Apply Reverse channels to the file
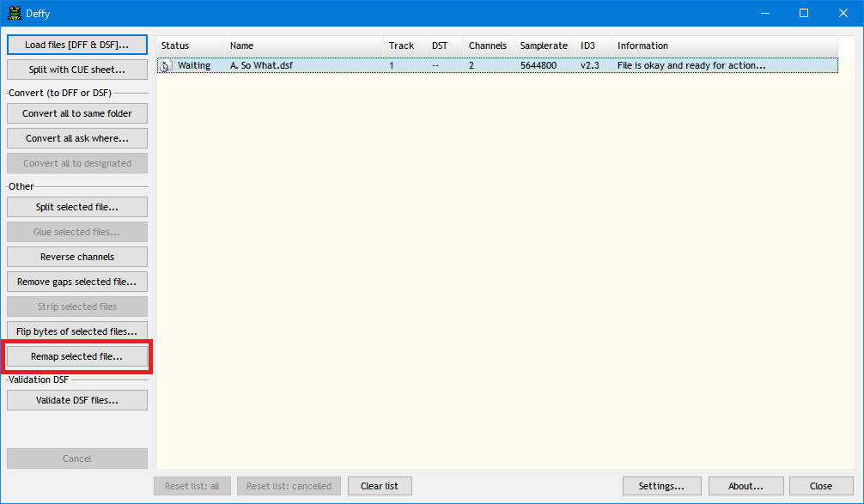Image resolution: width=864 pixels, height=504 pixels. click(x=77, y=257)
